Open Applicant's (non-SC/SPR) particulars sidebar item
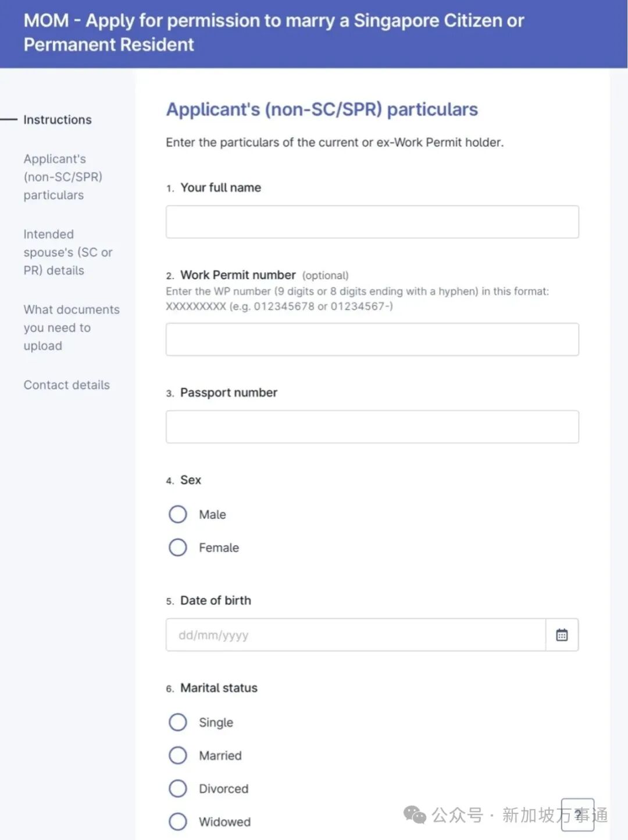Screen dimensions: 628x840 63,177
